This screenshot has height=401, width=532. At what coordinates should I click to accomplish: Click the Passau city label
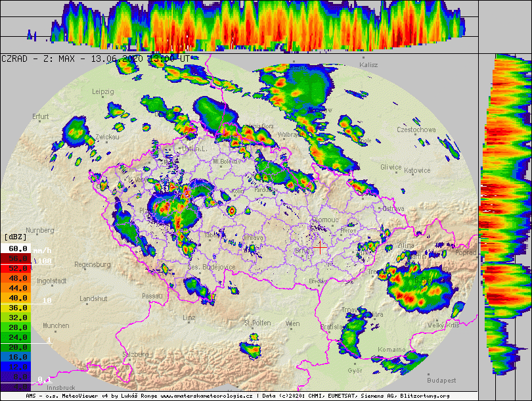(x=151, y=296)
